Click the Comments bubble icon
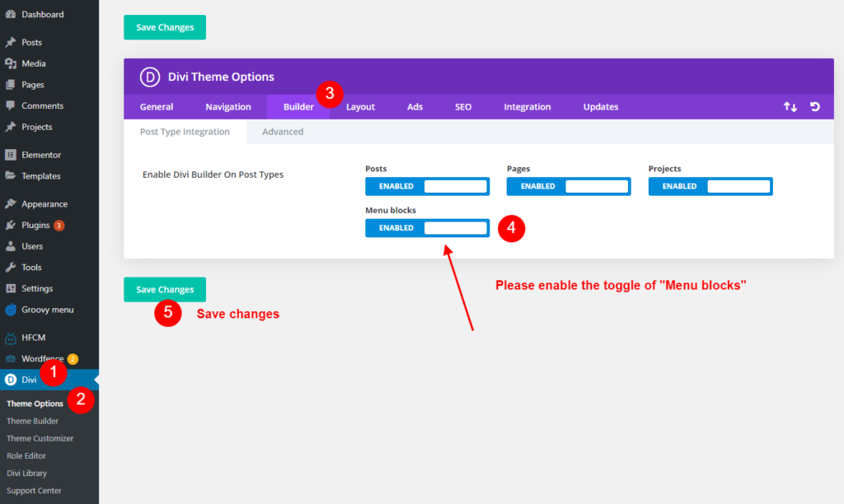844x504 pixels. tap(10, 105)
